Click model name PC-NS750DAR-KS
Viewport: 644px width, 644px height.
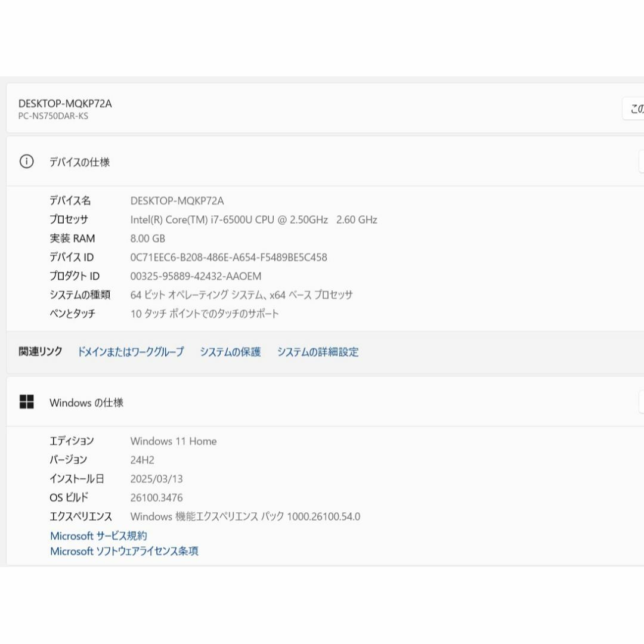coord(53,116)
